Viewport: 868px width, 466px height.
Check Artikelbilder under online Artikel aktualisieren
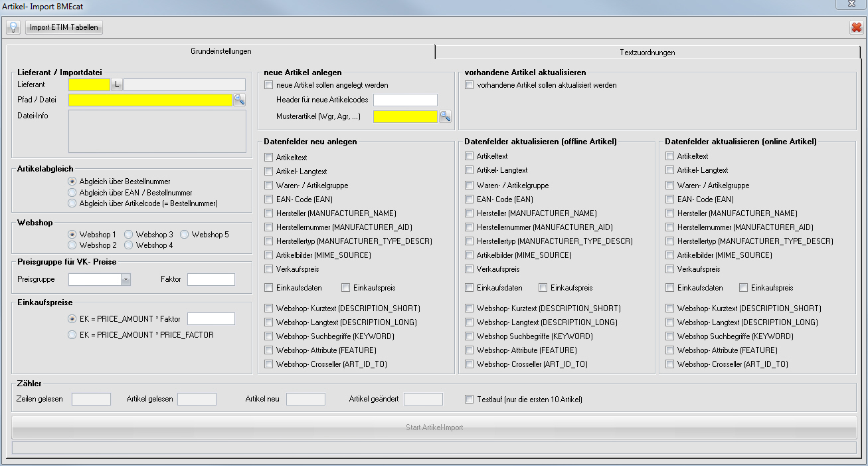[x=670, y=255]
